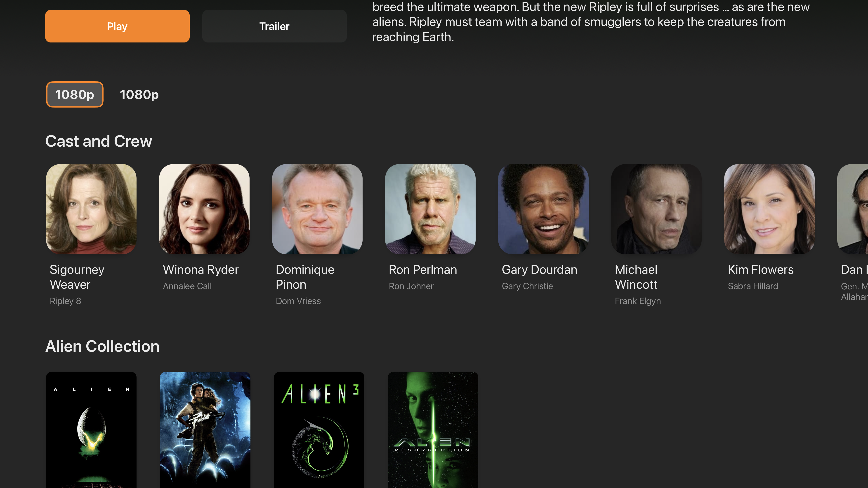
Task: Open Kim Flowers' cast photo
Action: (x=769, y=209)
